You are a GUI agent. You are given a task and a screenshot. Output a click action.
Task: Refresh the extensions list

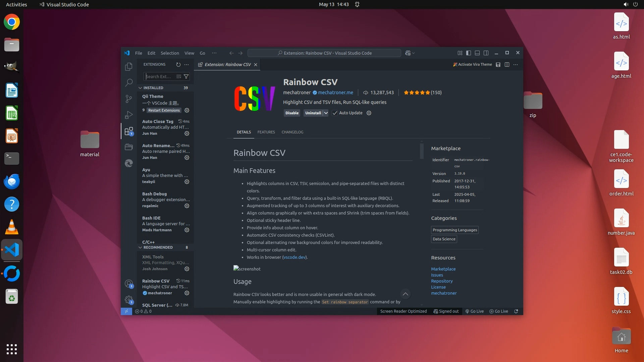point(178,64)
